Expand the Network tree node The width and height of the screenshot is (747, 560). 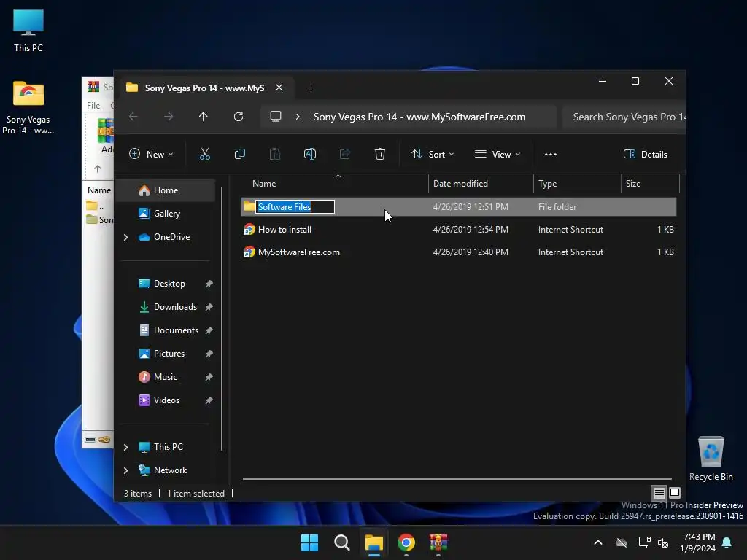[125, 470]
